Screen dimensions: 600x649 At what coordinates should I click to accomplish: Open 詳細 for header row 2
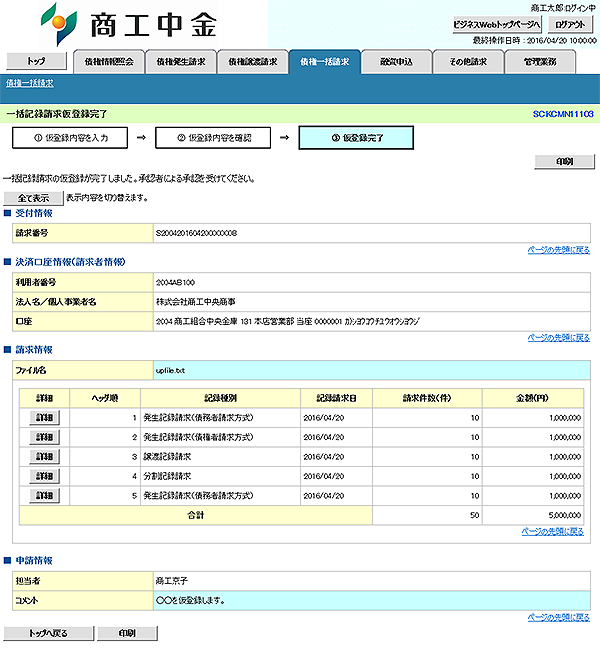44,437
